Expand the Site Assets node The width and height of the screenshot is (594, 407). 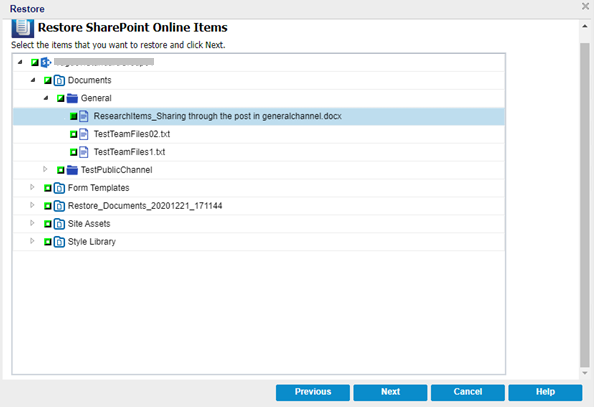(x=32, y=223)
